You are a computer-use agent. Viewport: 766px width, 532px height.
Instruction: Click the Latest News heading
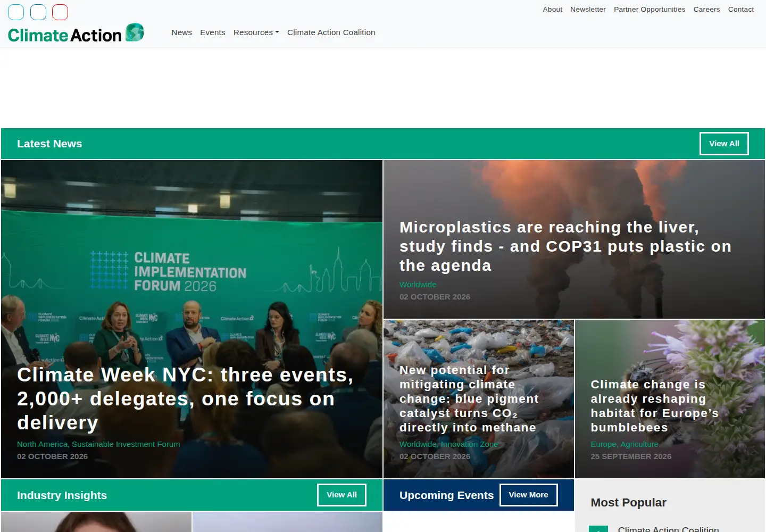[49, 144]
